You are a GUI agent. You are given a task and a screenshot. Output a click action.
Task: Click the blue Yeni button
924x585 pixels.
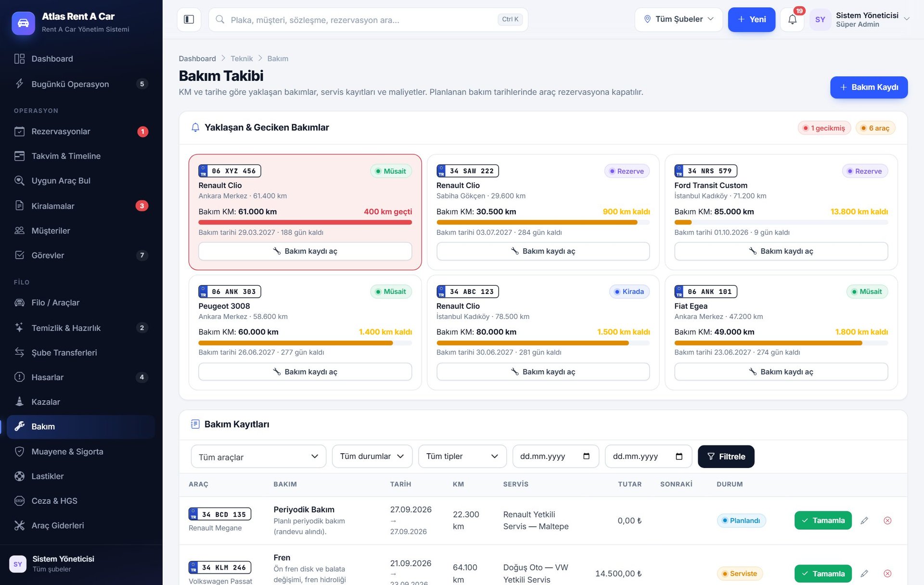[x=751, y=19]
